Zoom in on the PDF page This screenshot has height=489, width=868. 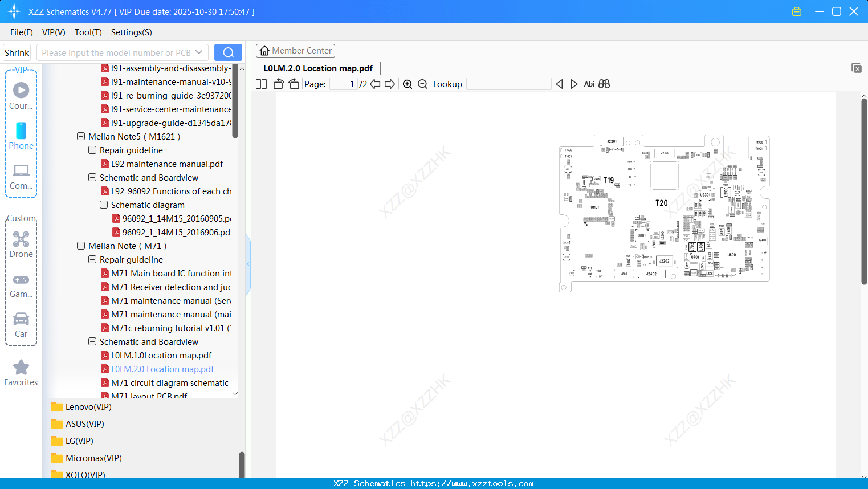pyautogui.click(x=407, y=84)
